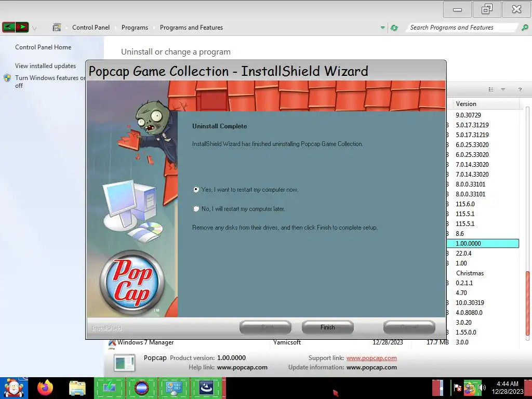
Task: Open the recent pages dropdown beside the navigation arrows
Action: 34,28
